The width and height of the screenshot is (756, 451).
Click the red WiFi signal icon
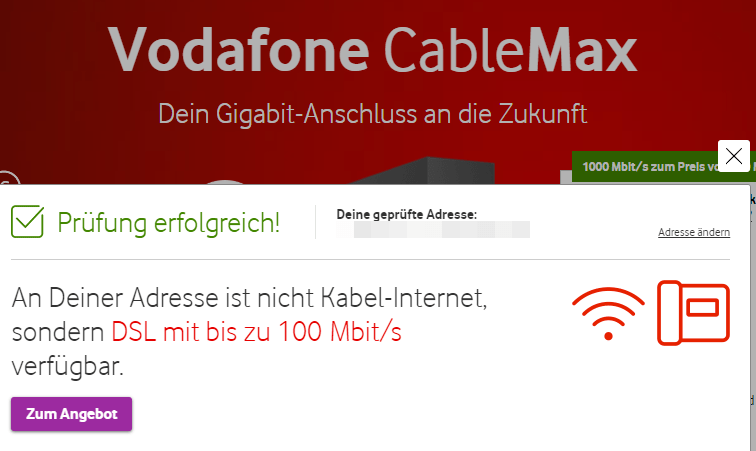608,314
